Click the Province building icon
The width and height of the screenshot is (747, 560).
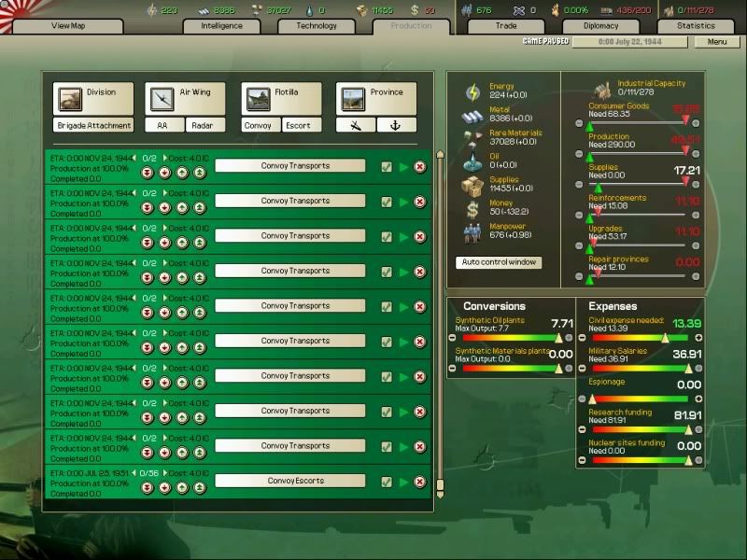tap(352, 99)
